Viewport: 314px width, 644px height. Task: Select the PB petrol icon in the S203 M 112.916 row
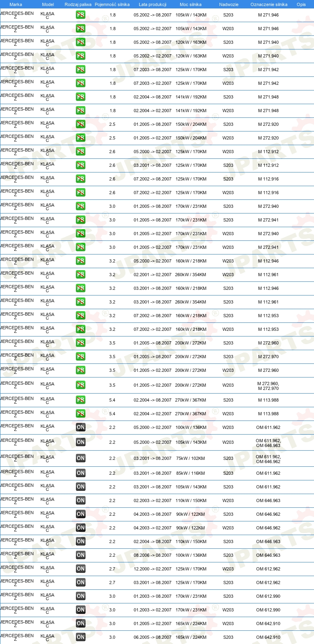(x=81, y=179)
